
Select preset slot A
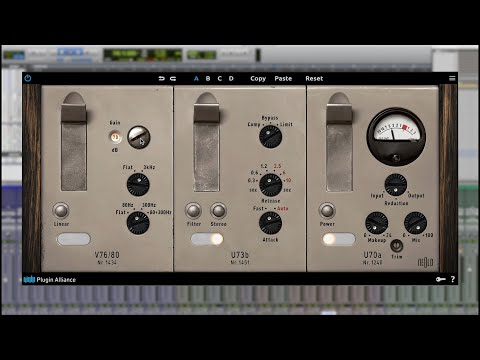(196, 79)
